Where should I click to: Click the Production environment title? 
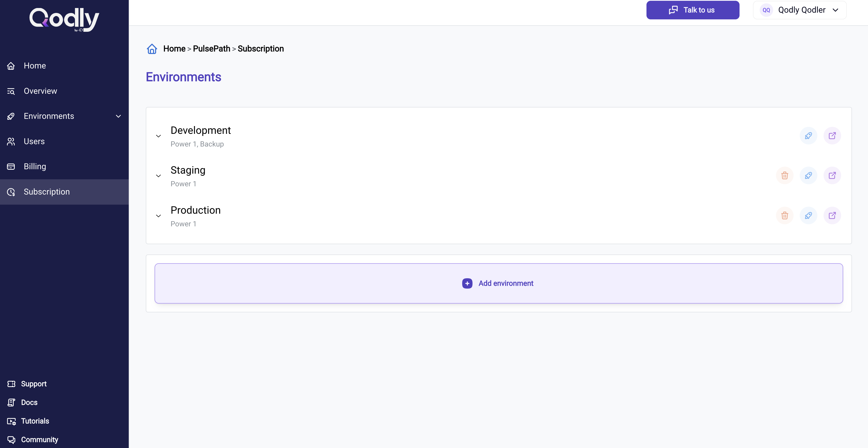[x=195, y=211]
